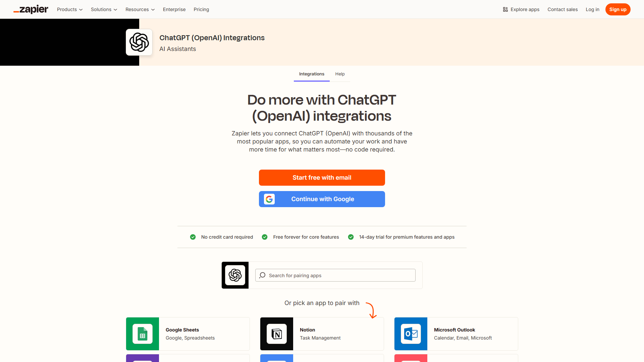Select the Integrations tab
The height and width of the screenshot is (362, 644).
click(312, 74)
